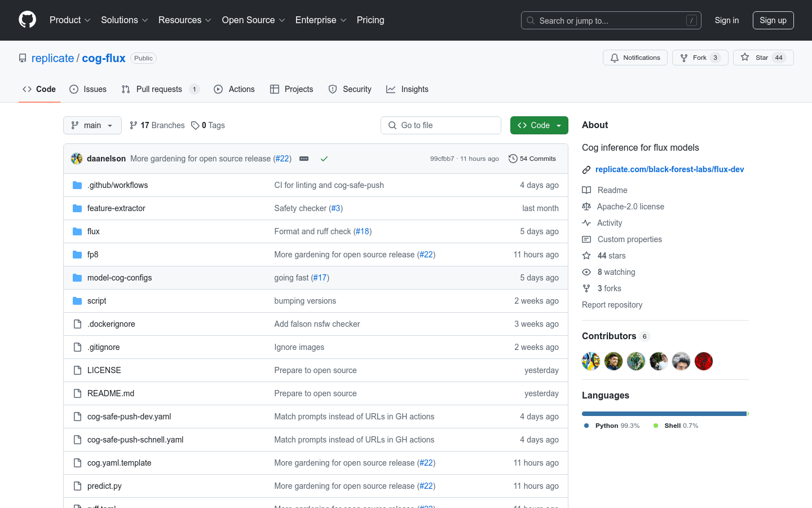Click the GitHub logo icon
Image resolution: width=812 pixels, height=508 pixels.
[x=27, y=20]
